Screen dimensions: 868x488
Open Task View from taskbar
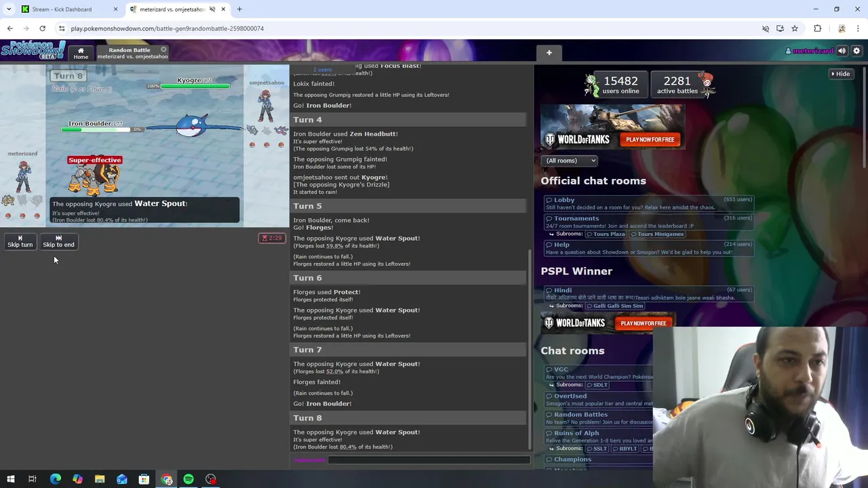(x=32, y=479)
